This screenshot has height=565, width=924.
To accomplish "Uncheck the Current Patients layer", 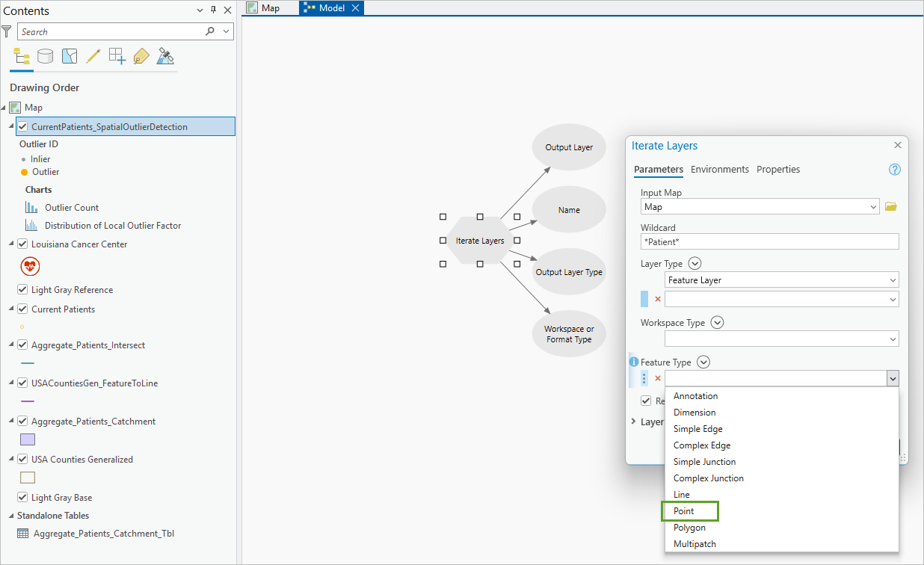I will coord(22,309).
